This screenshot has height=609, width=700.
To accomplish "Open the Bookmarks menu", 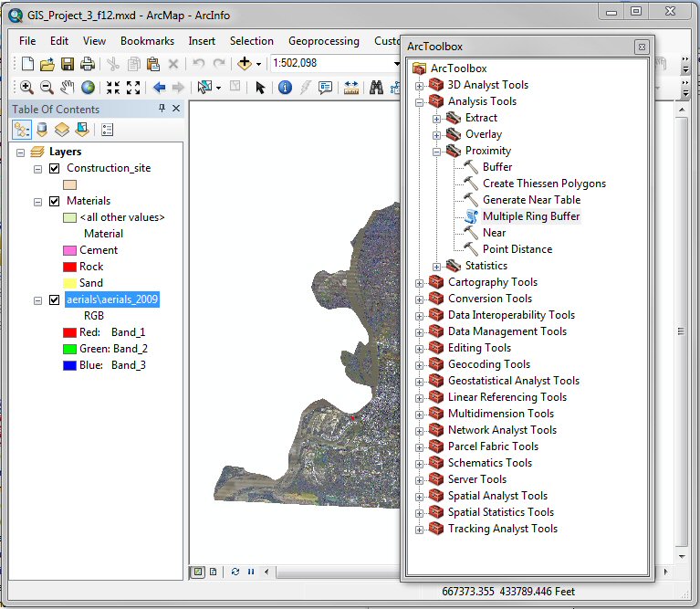I will tap(147, 41).
